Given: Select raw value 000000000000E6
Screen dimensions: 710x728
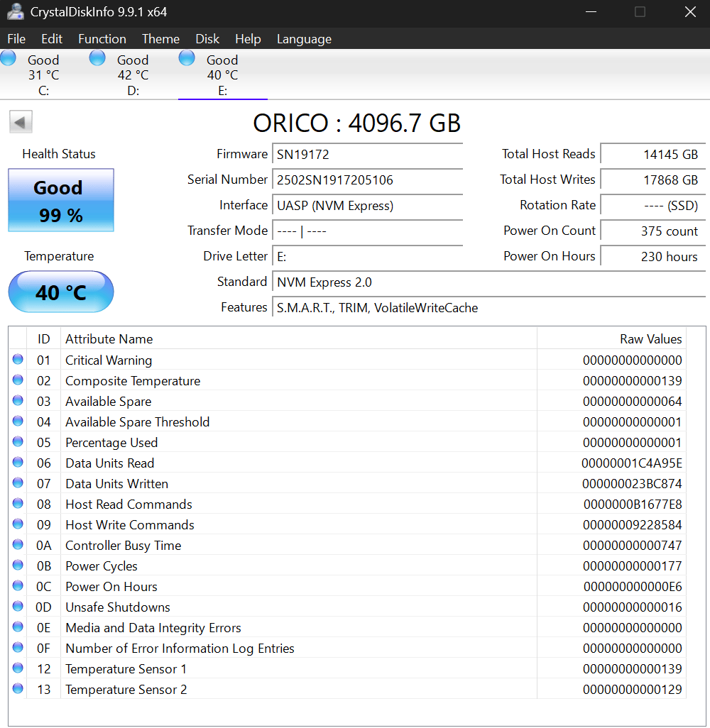Looking at the screenshot, I should tap(633, 587).
